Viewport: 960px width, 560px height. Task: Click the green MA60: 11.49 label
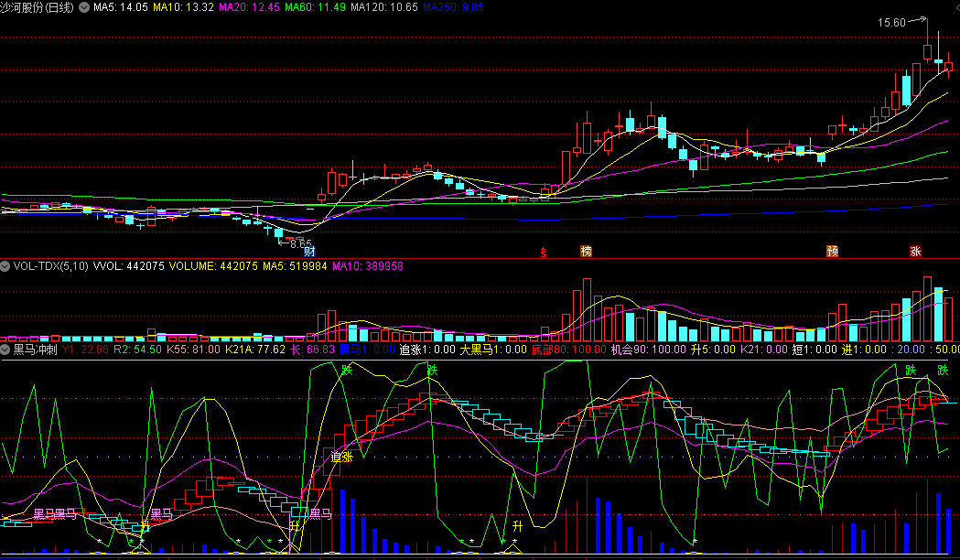pyautogui.click(x=316, y=7)
